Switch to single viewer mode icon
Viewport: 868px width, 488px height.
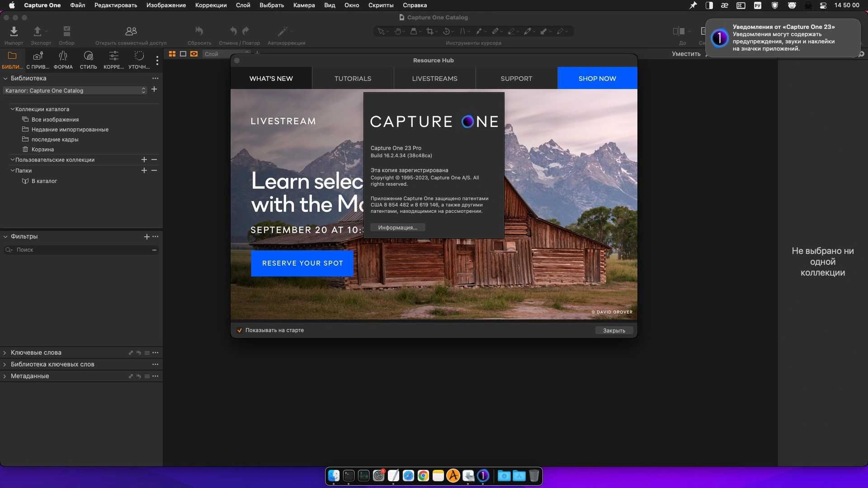click(183, 54)
